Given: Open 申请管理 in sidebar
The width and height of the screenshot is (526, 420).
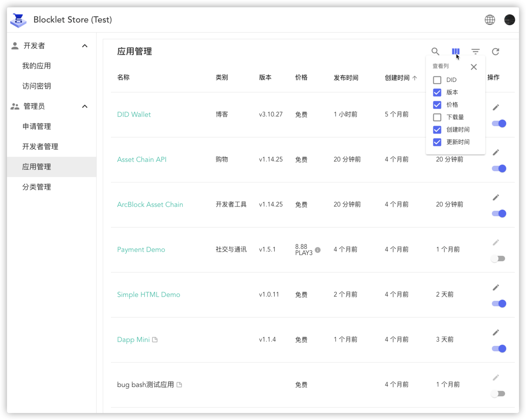Looking at the screenshot, I should 37,127.
